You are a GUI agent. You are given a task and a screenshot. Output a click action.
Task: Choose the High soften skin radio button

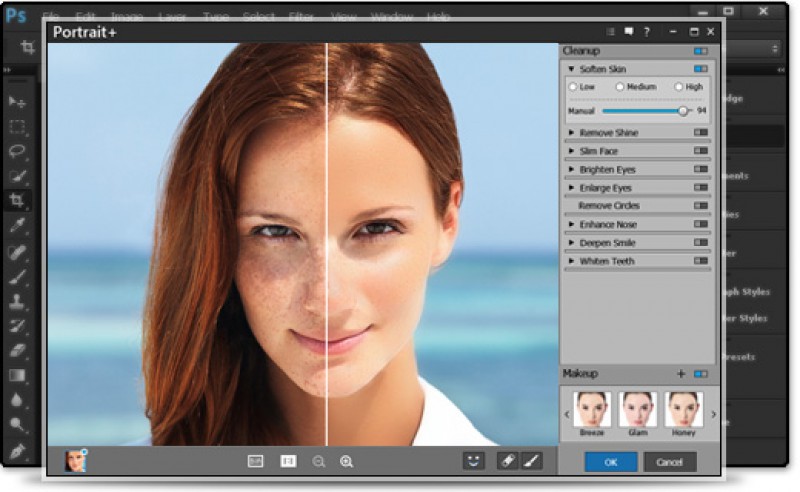[679, 87]
